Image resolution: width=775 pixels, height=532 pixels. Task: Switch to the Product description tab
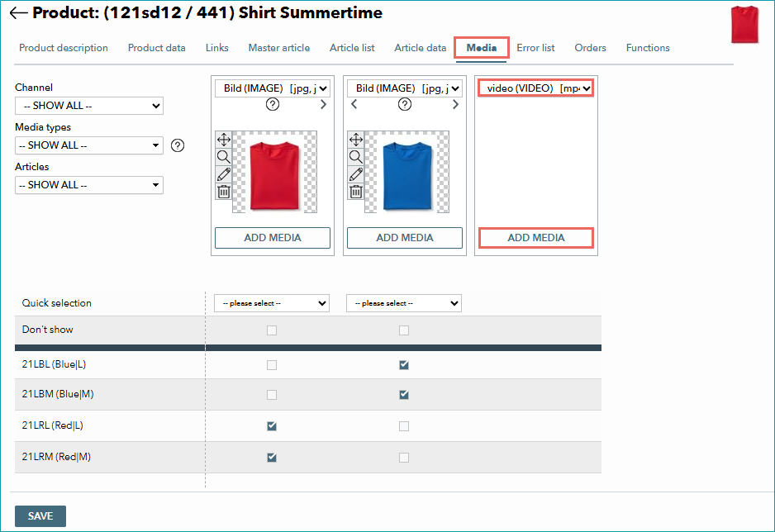point(64,48)
